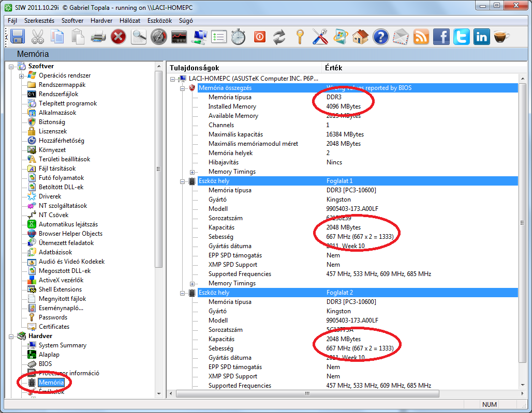
Task: Click the Windows flag toolbar icon
Action: (341, 37)
